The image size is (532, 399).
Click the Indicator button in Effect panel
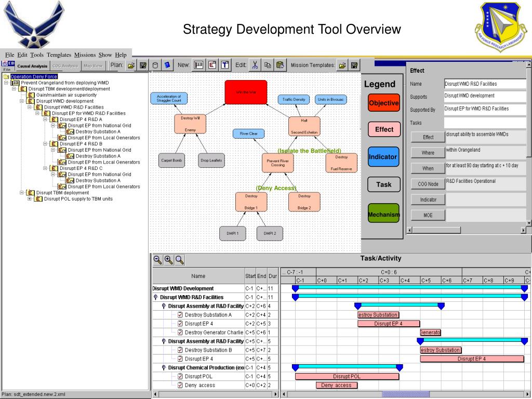[428, 199]
